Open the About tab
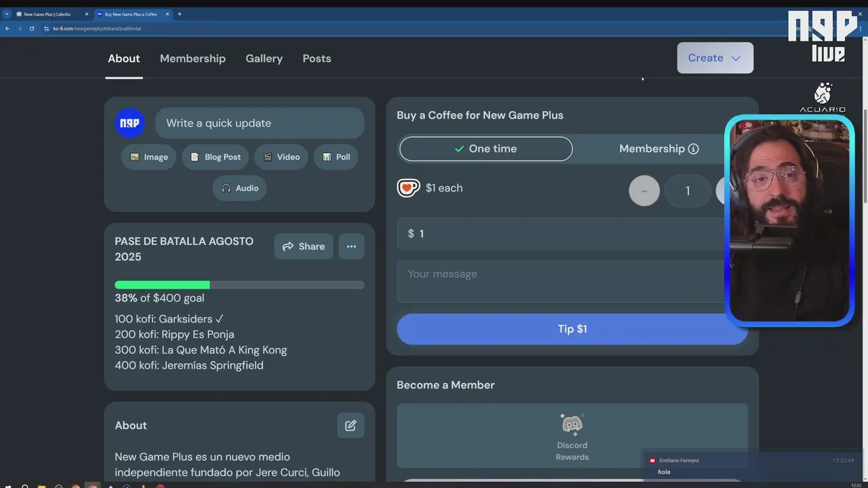The height and width of the screenshot is (488, 868). [x=124, y=58]
